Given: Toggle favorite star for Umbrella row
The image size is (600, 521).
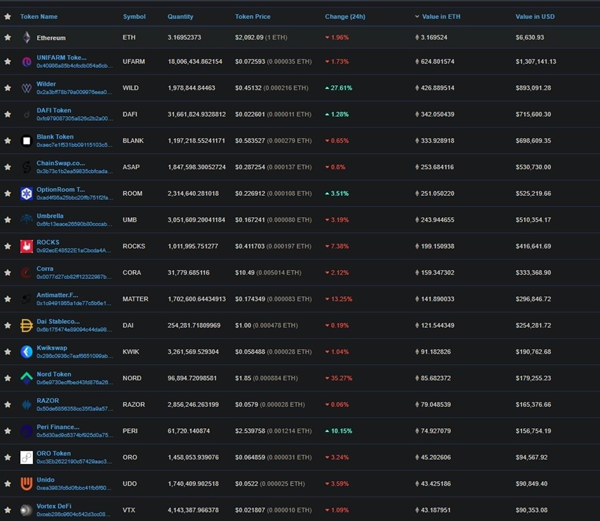Looking at the screenshot, I should coord(8,220).
